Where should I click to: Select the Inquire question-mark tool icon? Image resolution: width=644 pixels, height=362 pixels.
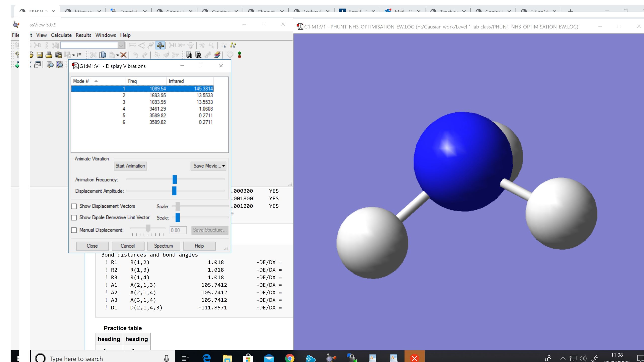pos(160,45)
